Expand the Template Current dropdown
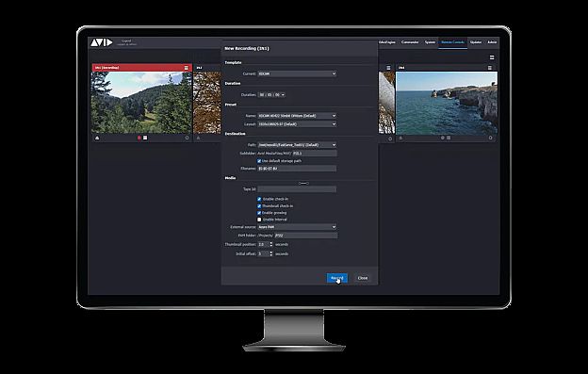Viewport: 588px width, 374px height. [x=297, y=73]
